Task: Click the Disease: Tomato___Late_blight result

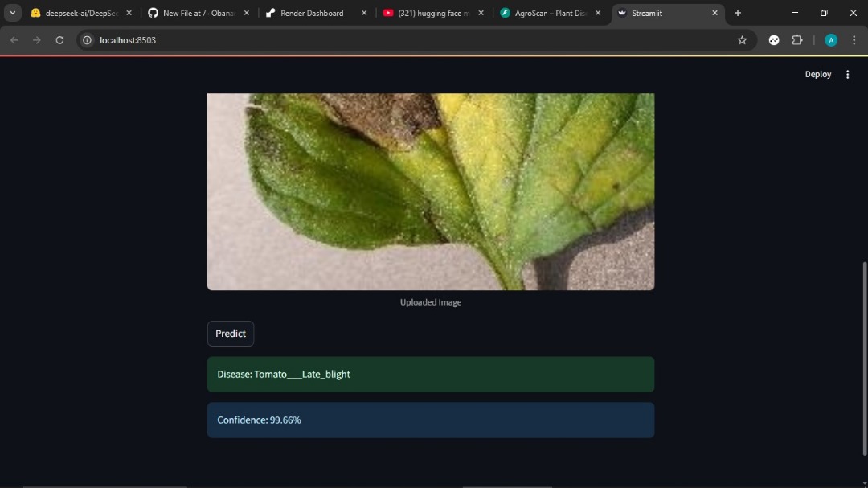Action: point(431,375)
